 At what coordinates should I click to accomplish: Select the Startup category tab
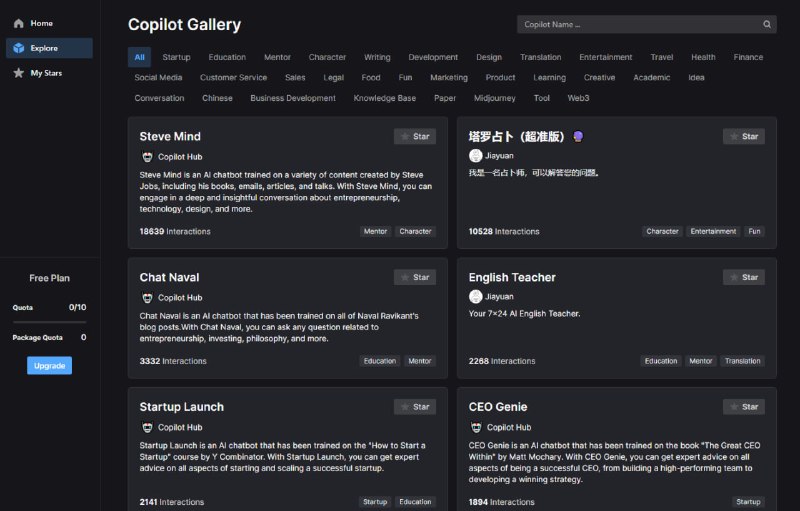pyautogui.click(x=176, y=57)
